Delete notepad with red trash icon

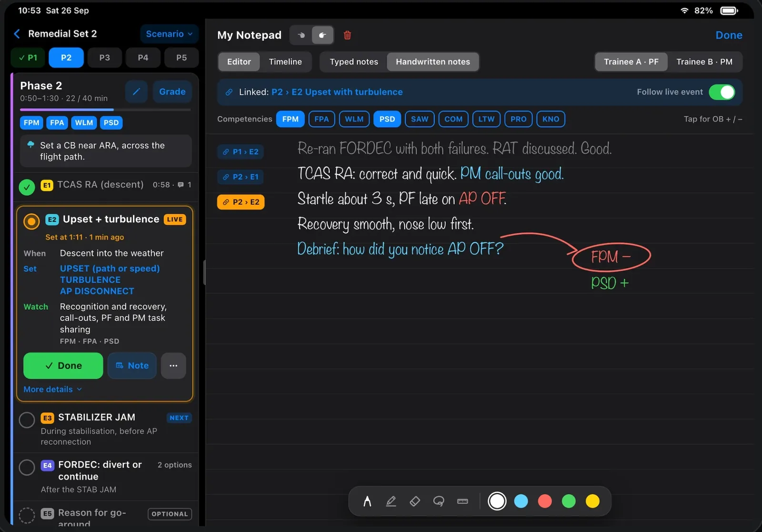348,35
